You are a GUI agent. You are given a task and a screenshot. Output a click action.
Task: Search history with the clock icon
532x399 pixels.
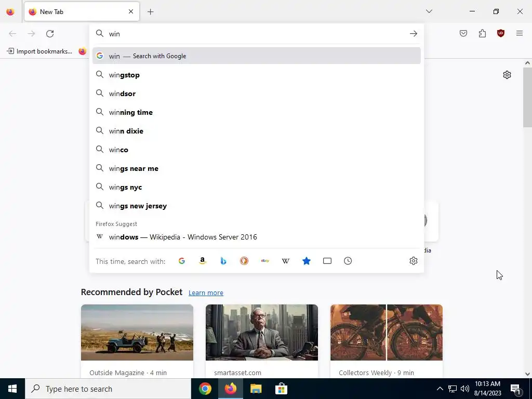coord(348,261)
